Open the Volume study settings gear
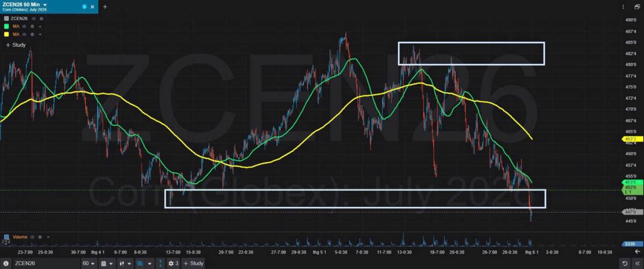 click(x=41, y=237)
